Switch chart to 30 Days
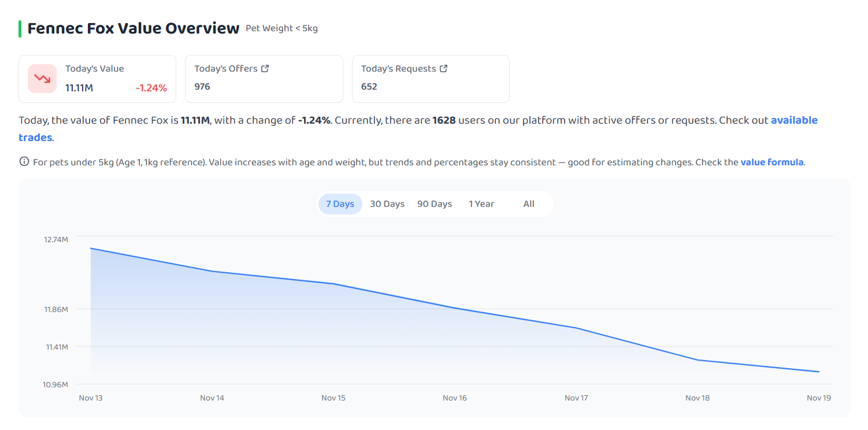 (387, 204)
